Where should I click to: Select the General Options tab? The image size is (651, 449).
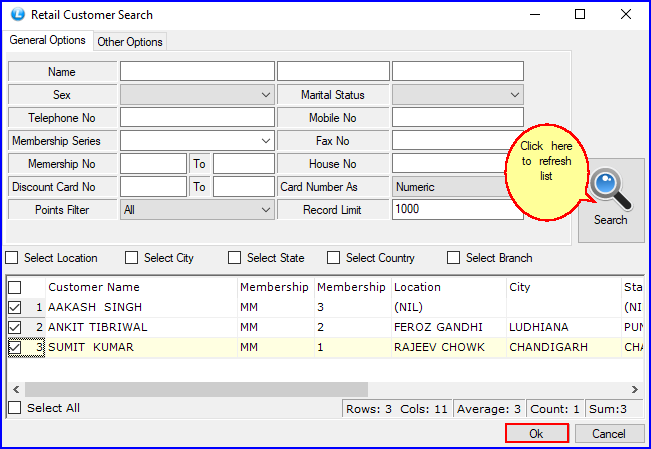point(47,40)
